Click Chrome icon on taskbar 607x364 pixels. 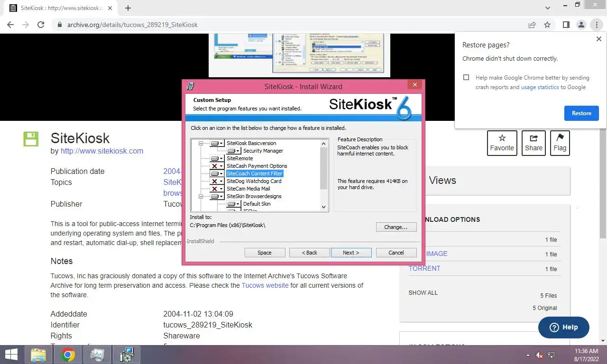click(68, 355)
